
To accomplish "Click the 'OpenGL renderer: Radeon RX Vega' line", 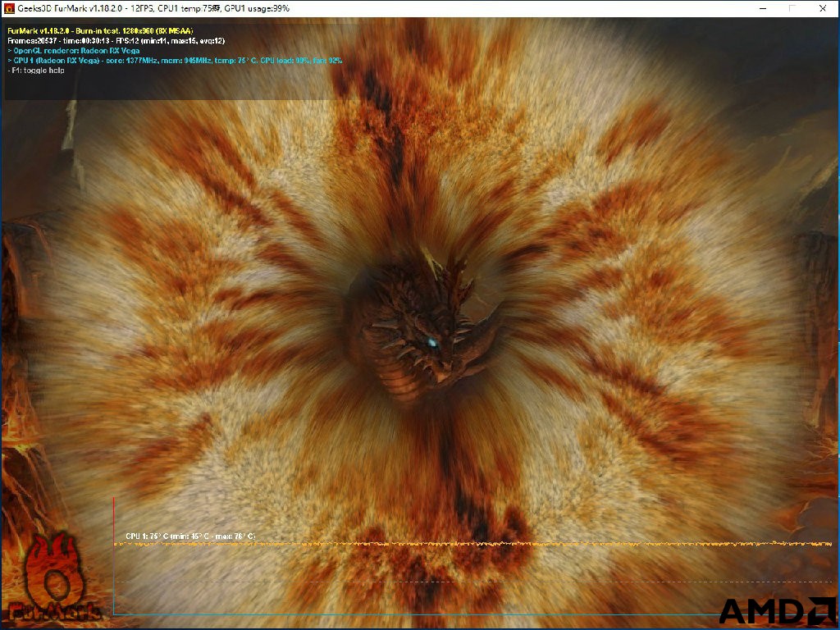I will [x=74, y=51].
